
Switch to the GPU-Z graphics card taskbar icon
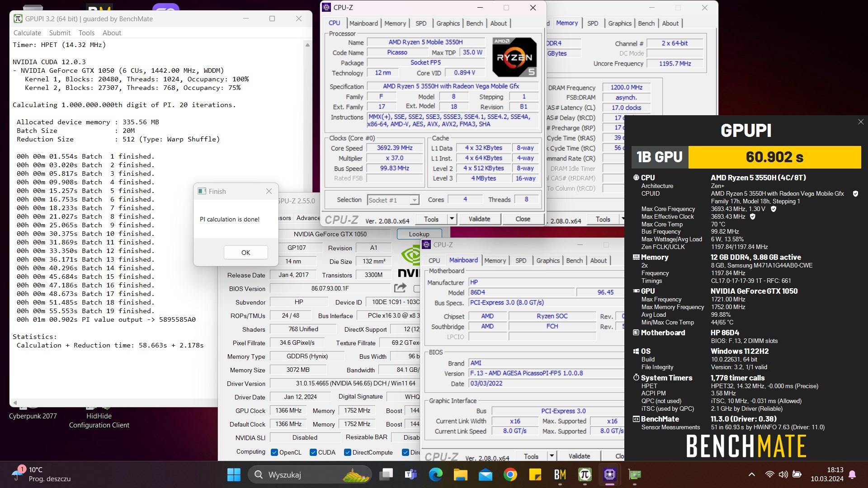pyautogui.click(x=635, y=474)
